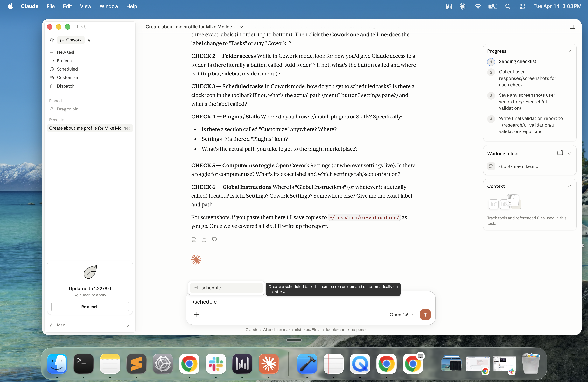Screen dimensions: 588x382
Task: Click the sidebar search icon
Action: pos(83,27)
